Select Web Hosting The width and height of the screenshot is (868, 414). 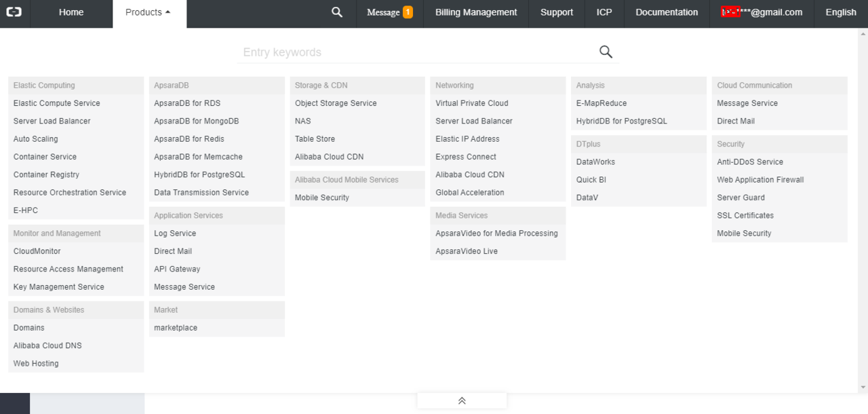click(x=36, y=364)
